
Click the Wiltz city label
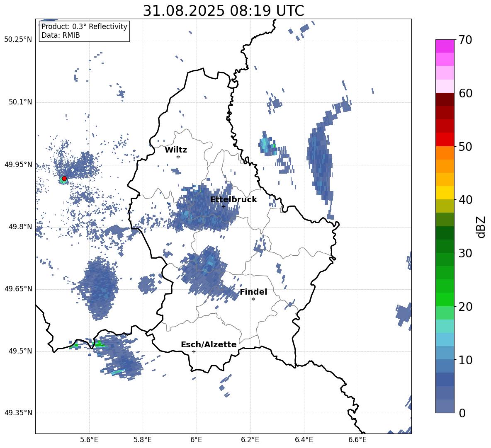tap(176, 150)
